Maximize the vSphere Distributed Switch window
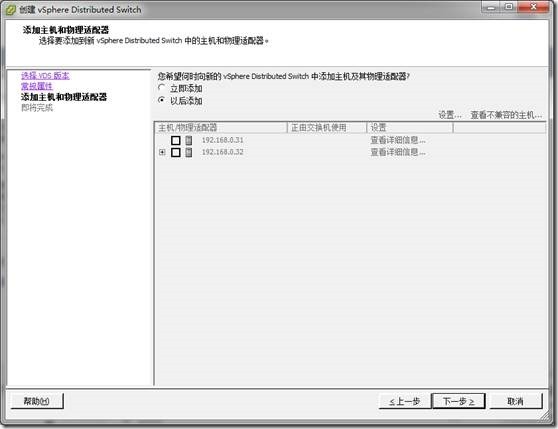Image resolution: width=558 pixels, height=429 pixels. point(509,7)
